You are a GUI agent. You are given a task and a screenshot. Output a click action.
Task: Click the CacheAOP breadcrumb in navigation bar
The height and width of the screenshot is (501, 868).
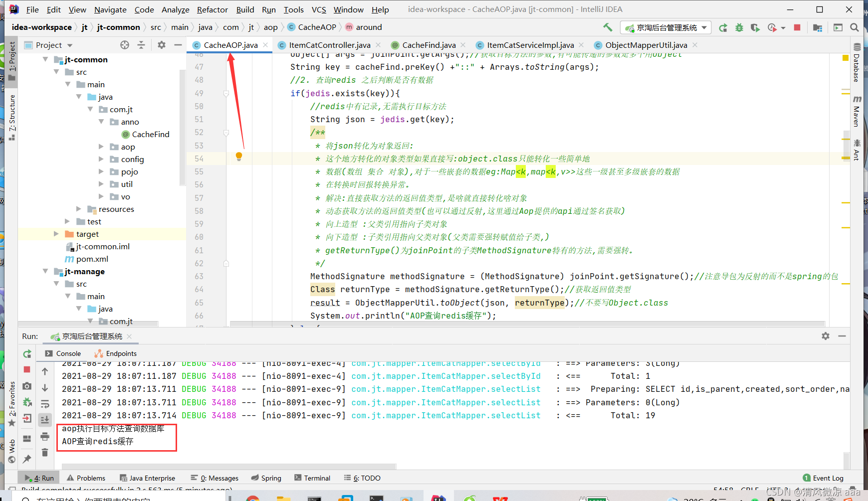tap(312, 27)
